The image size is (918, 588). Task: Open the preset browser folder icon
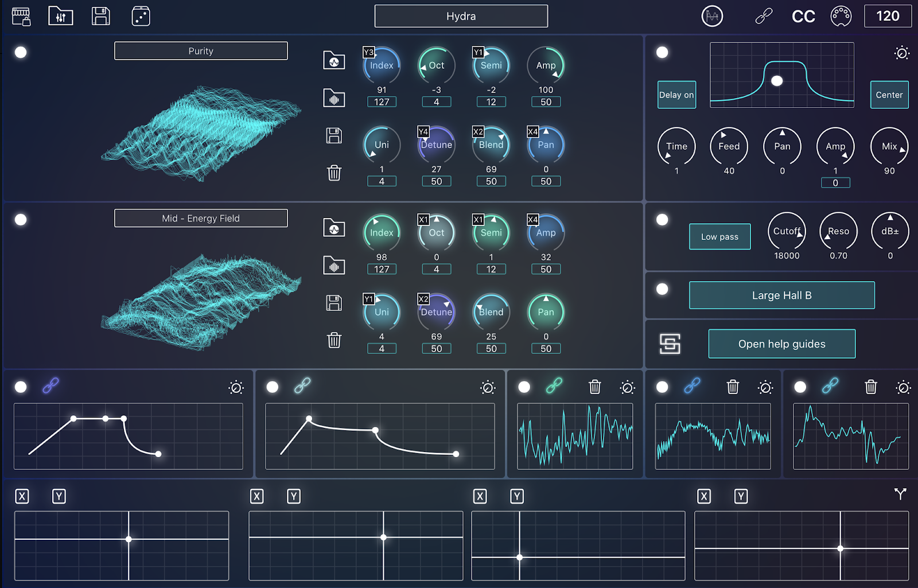pyautogui.click(x=60, y=16)
